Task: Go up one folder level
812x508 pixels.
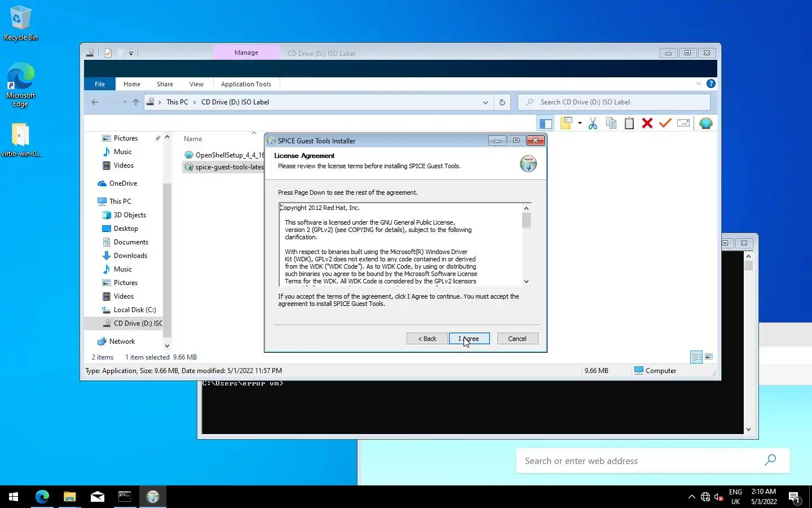Action: tap(136, 102)
